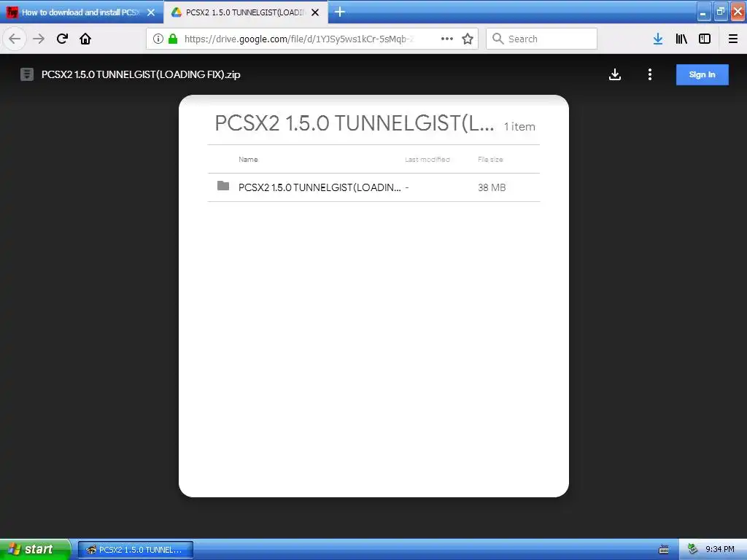Show site information via the info icon

(158, 39)
